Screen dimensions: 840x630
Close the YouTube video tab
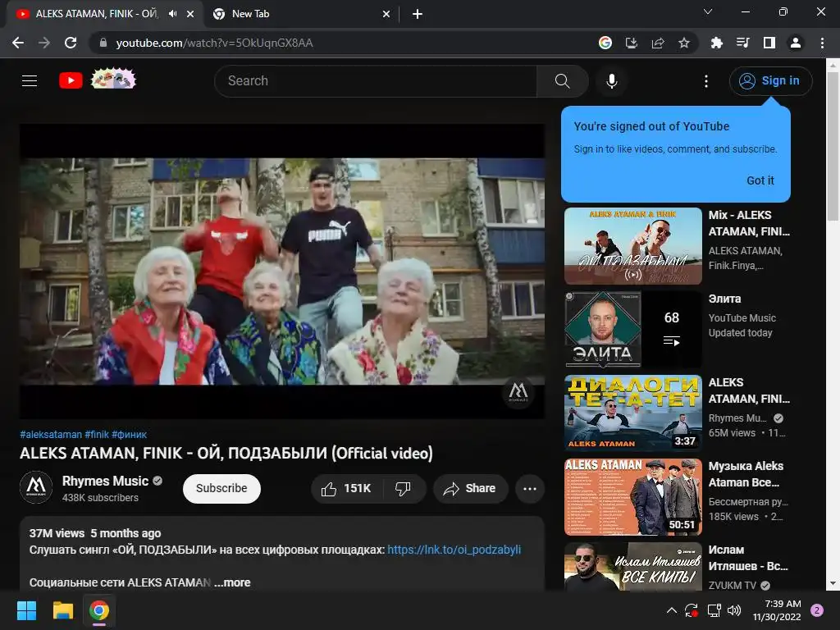[x=190, y=14]
